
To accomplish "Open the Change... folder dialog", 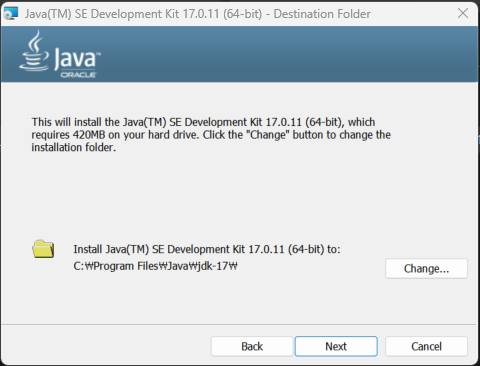I will [426, 268].
